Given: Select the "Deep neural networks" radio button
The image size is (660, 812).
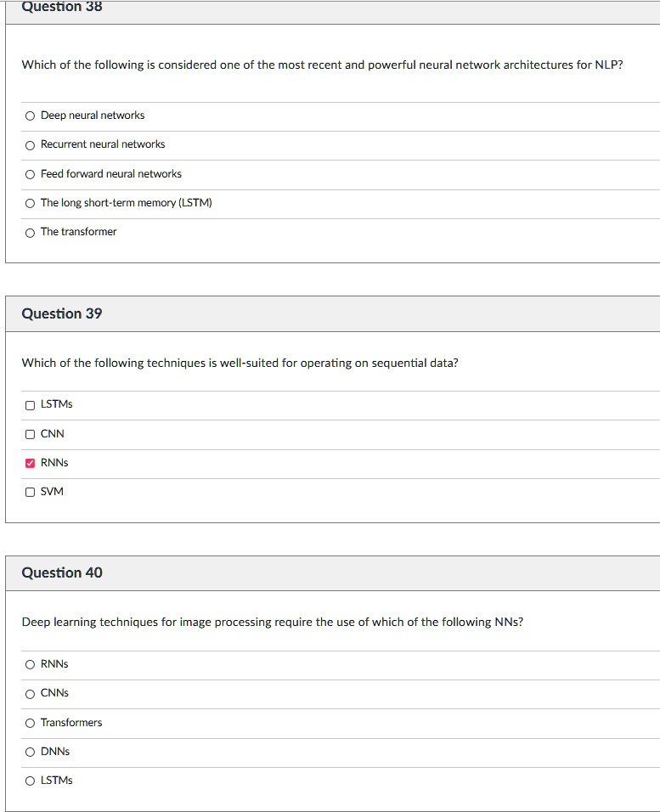Looking at the screenshot, I should tap(29, 115).
